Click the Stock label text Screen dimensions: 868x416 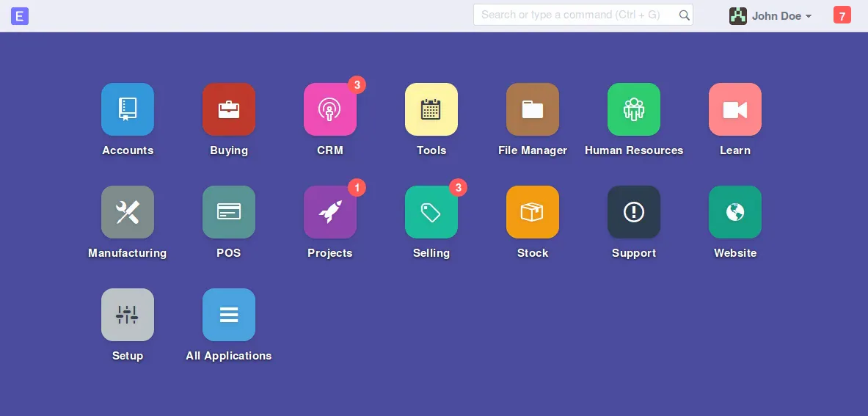pos(533,253)
